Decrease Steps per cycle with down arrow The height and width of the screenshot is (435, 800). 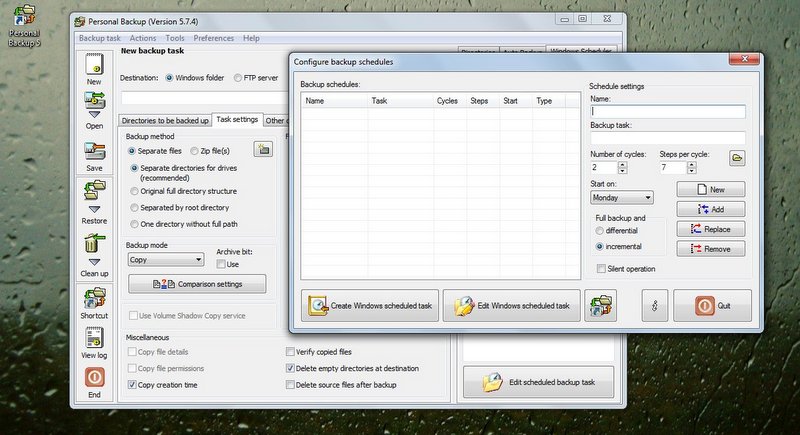point(691,170)
